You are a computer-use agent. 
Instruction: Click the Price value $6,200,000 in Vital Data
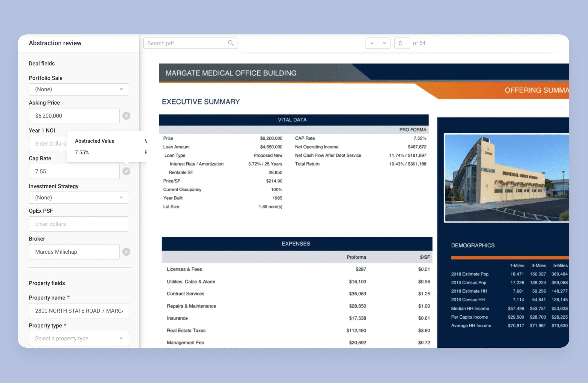(271, 138)
